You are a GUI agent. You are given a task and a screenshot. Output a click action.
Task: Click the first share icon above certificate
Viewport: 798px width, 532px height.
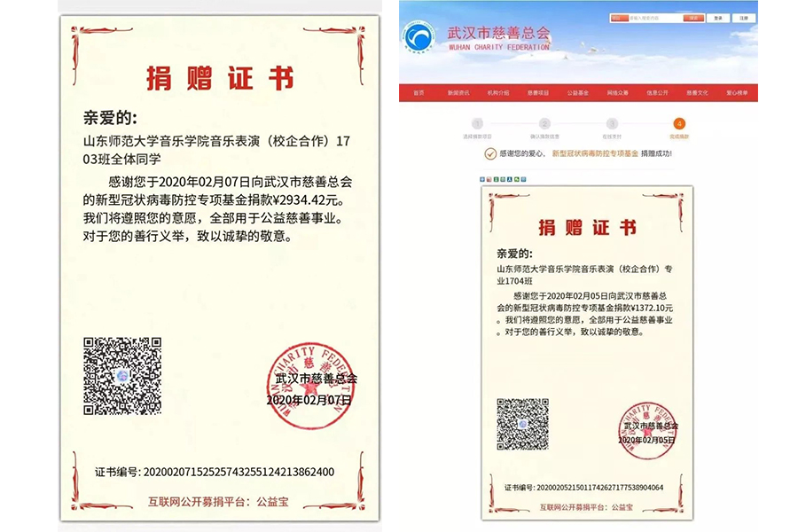(x=482, y=179)
